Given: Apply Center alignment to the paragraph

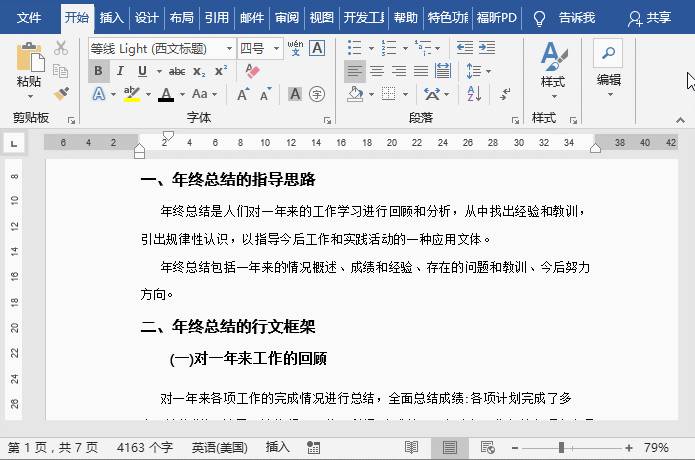Looking at the screenshot, I should (377, 71).
